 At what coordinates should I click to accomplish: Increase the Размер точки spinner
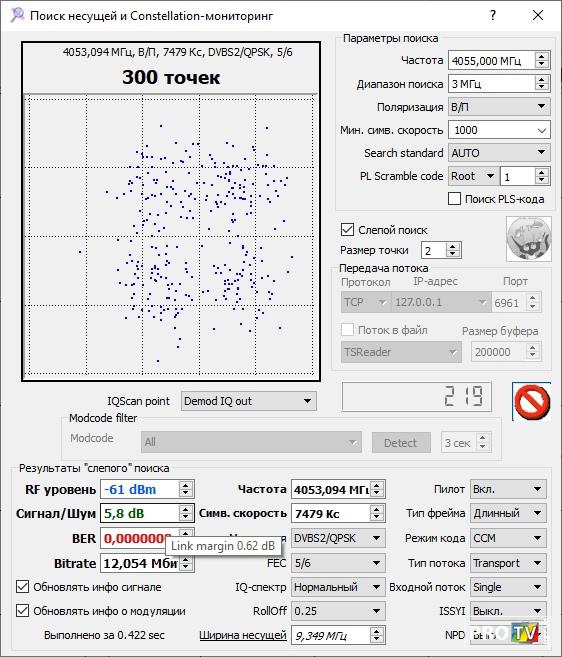coord(452,247)
